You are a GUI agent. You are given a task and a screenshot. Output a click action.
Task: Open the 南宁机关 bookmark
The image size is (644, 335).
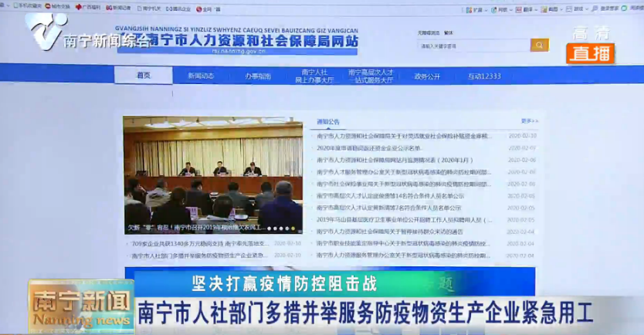click(x=149, y=8)
